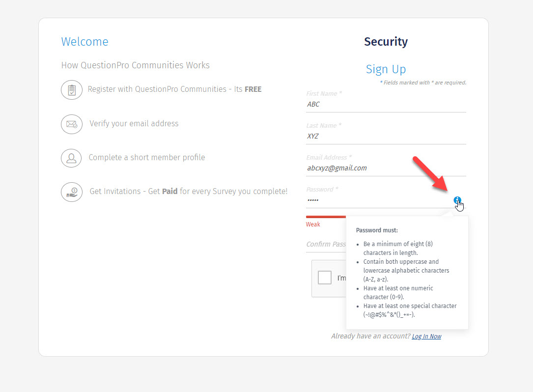Click the get paid hand-coin icon
This screenshot has height=392, width=533.
click(x=72, y=192)
